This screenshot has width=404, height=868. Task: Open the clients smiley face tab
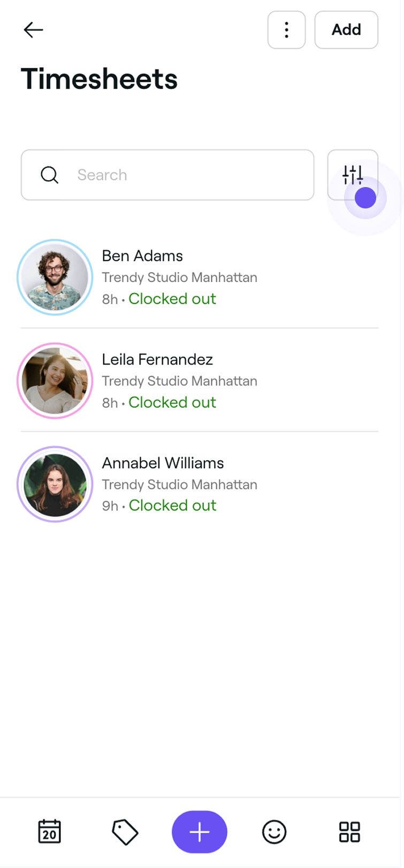coord(274,832)
